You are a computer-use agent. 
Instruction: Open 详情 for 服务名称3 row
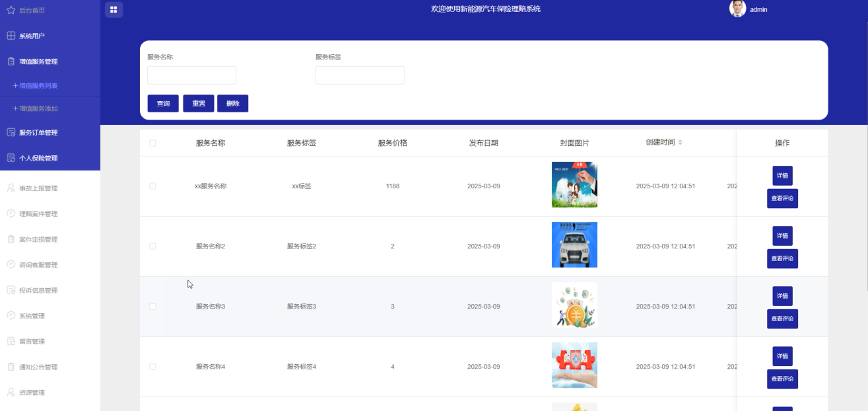(782, 296)
